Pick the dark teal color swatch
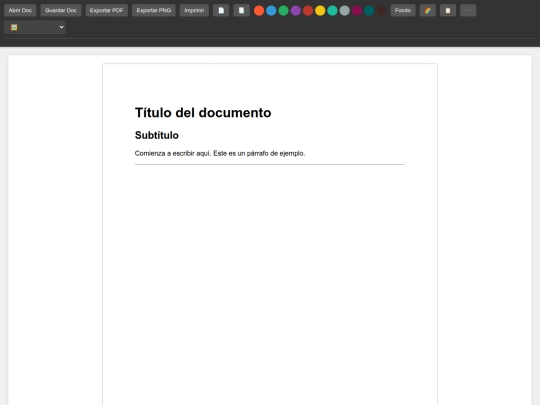540x405 pixels. point(369,11)
